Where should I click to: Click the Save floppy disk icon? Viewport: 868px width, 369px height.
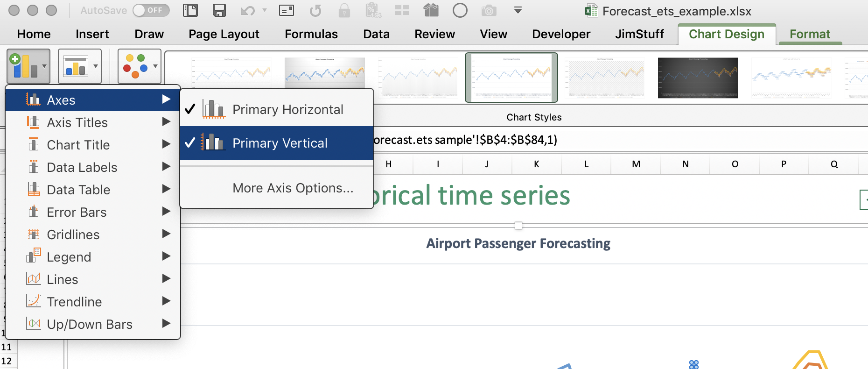(x=219, y=10)
